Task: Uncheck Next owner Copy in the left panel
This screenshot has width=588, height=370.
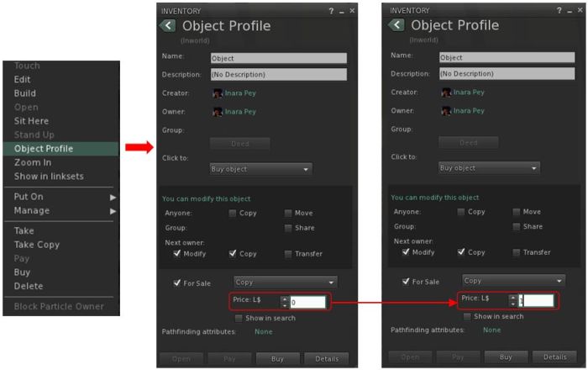Action: pos(233,254)
